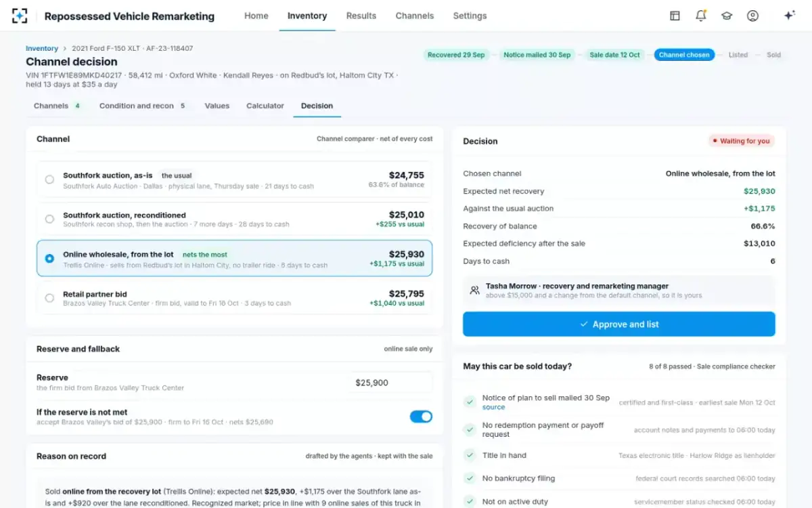This screenshot has width=812, height=508.
Task: Click the Waiting for you status badge
Action: pos(742,141)
